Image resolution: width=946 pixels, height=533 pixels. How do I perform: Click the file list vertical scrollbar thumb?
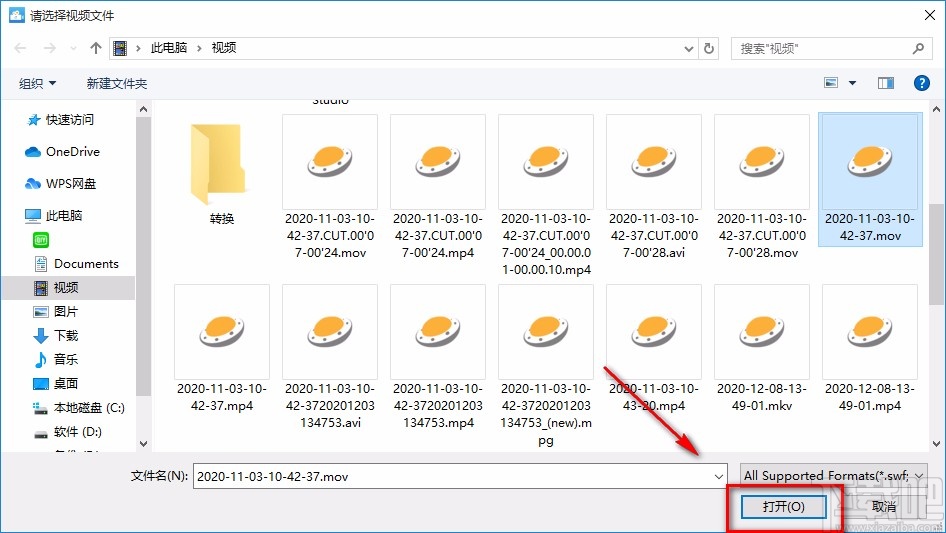936,255
